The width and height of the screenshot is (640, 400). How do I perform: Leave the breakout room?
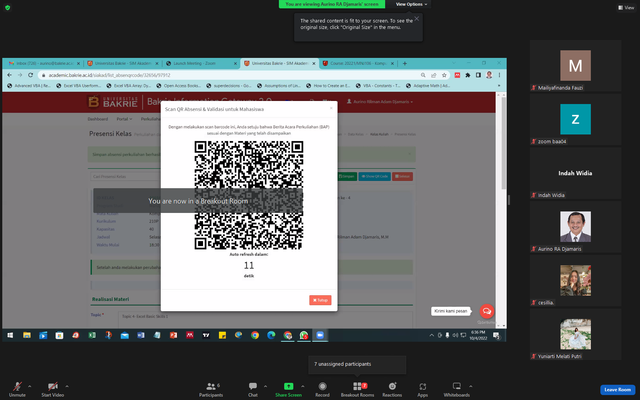coord(617,389)
